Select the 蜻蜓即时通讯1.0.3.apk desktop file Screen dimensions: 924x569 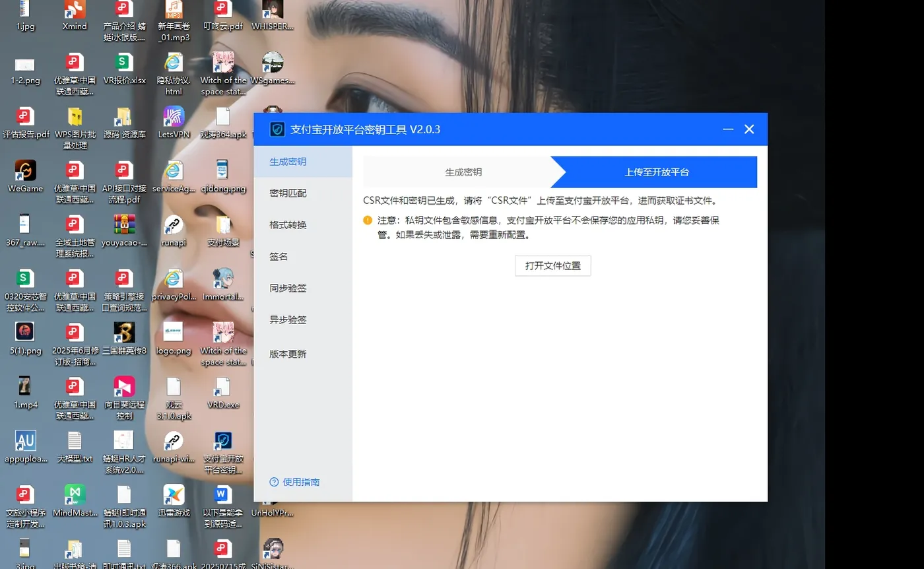point(124,508)
